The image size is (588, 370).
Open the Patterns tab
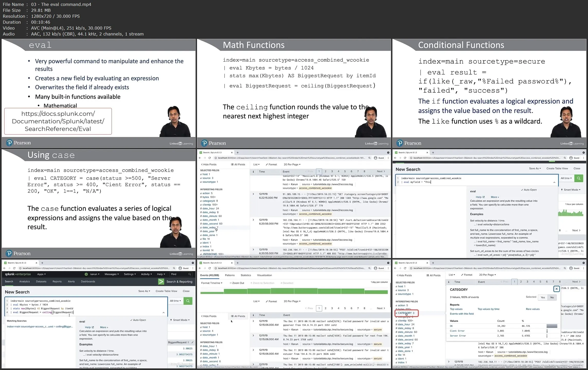pyautogui.click(x=230, y=275)
